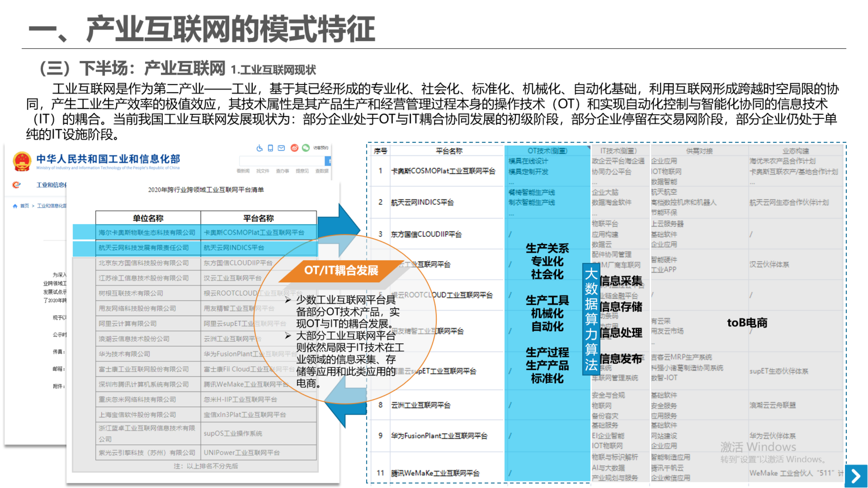Click the 信息发布 label
Viewport: 868px width, 488px height.
621,359
